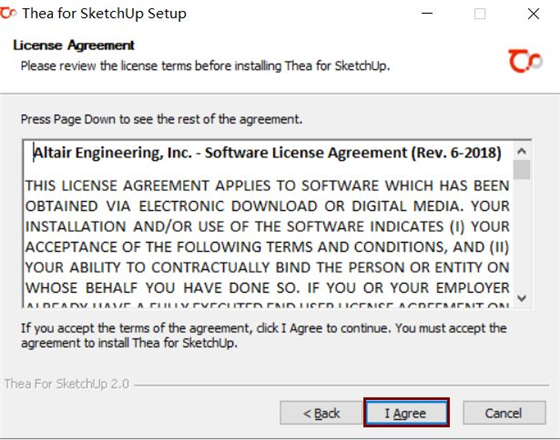Click the Thea For SketchUp 2.0 branding text
The width and height of the screenshot is (560, 440).
coord(67,384)
